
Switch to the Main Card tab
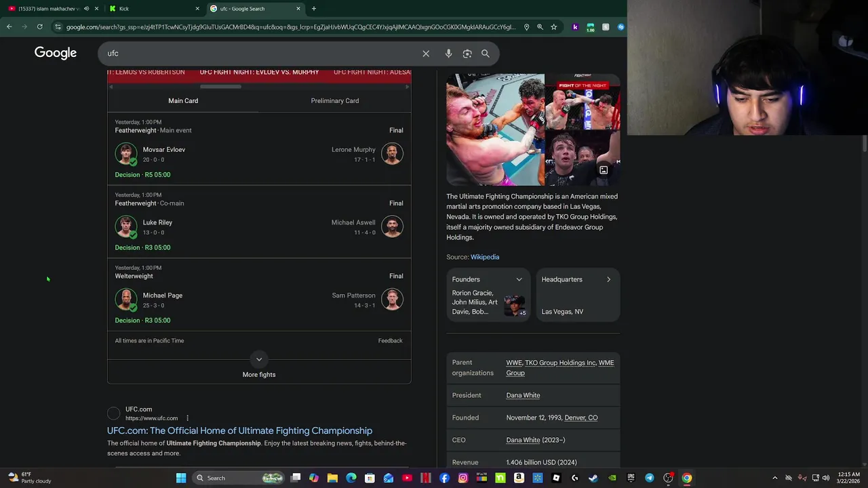point(183,101)
